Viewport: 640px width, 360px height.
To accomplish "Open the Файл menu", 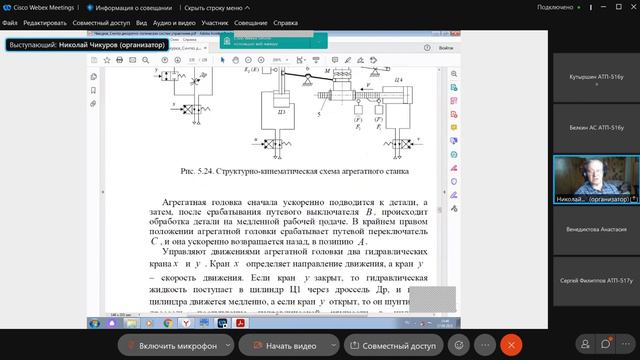I will click(10, 23).
